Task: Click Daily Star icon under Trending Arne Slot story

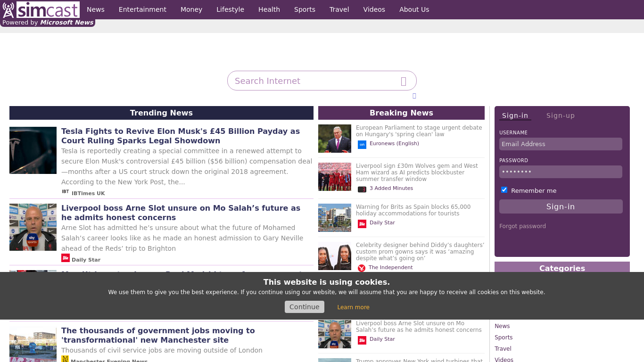Action: pos(66,258)
